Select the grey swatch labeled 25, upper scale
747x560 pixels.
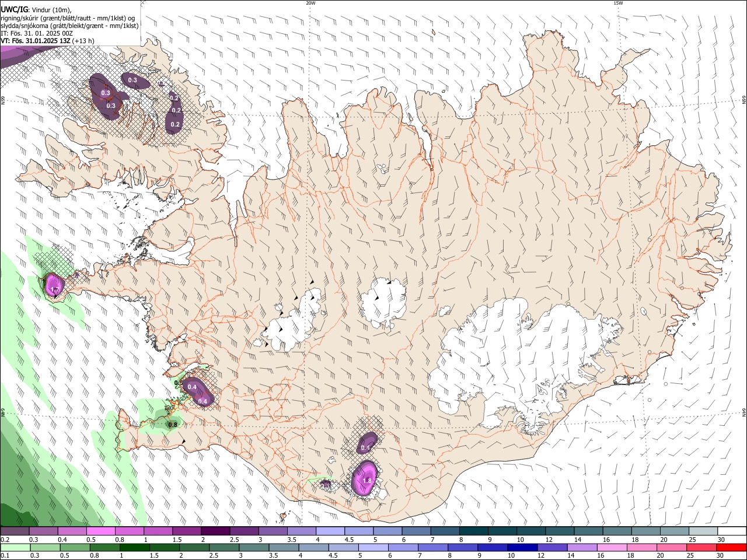(x=704, y=531)
